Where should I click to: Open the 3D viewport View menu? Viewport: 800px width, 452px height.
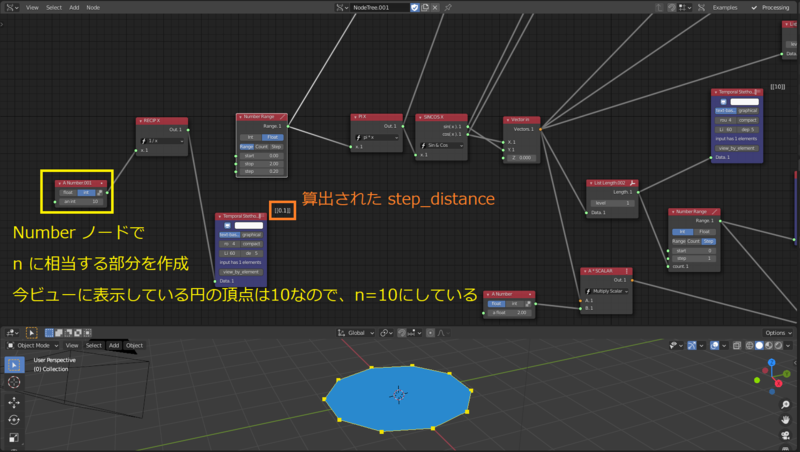(x=72, y=345)
